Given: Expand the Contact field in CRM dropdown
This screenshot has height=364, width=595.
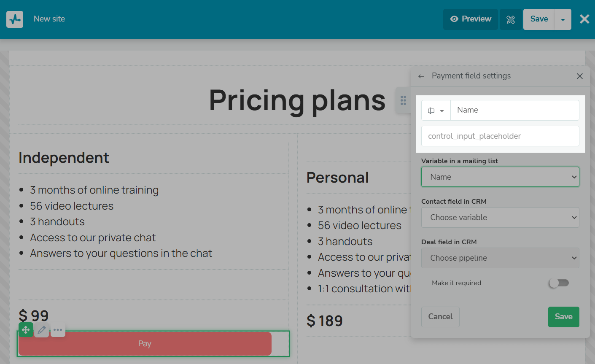Looking at the screenshot, I should [500, 218].
